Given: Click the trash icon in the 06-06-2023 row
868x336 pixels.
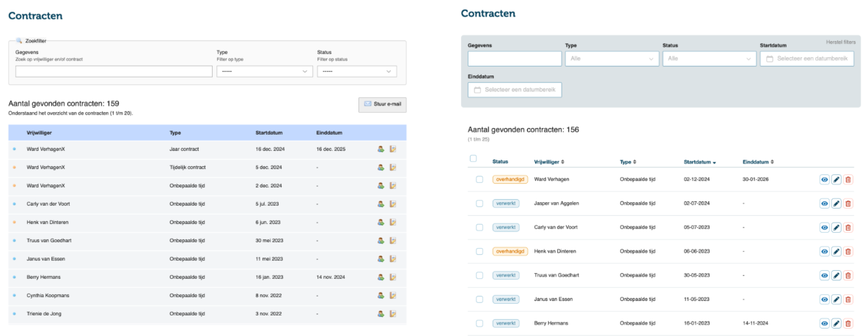Looking at the screenshot, I should (x=849, y=251).
